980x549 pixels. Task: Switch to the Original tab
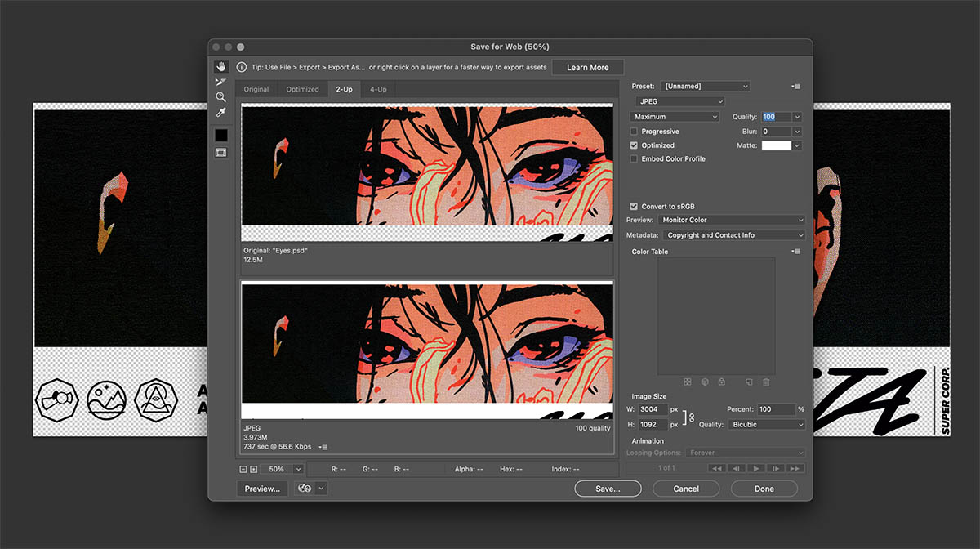coord(256,89)
